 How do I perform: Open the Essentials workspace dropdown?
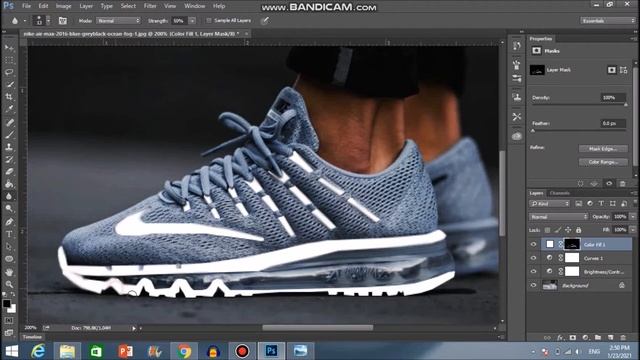pyautogui.click(x=608, y=20)
